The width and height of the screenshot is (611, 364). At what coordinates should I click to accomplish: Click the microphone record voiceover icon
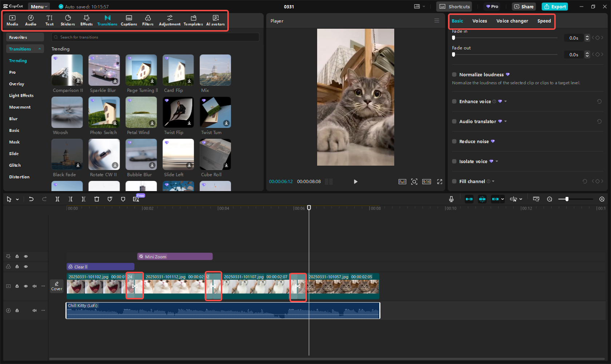[451, 199]
